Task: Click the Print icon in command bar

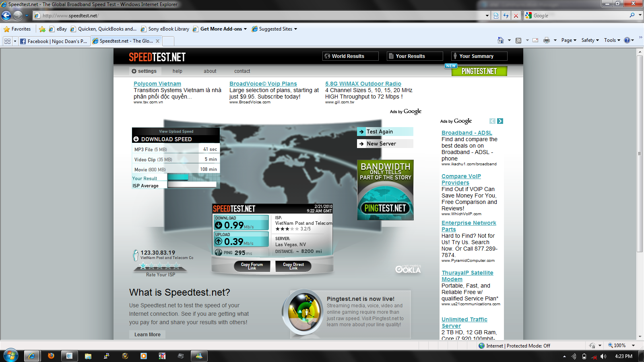Action: [546, 40]
